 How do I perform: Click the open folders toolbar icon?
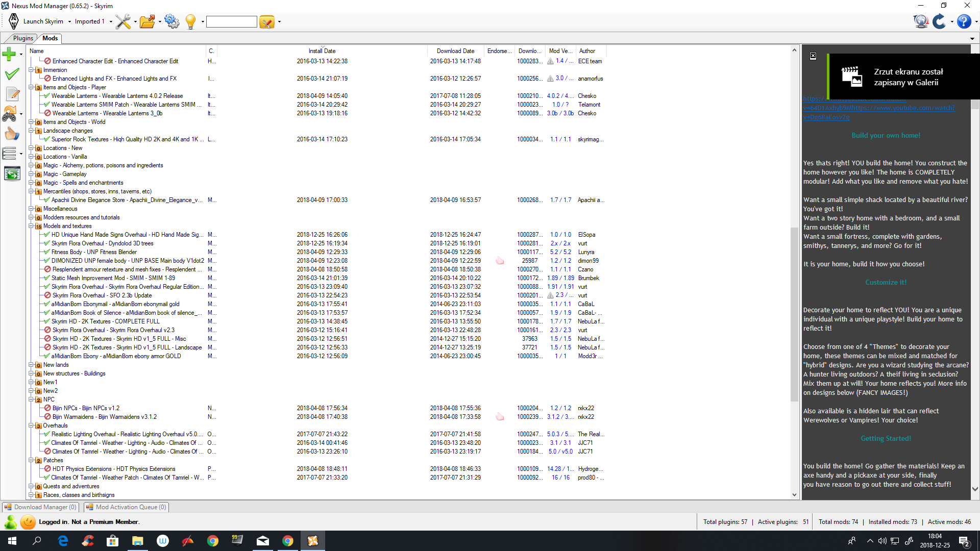148,21
